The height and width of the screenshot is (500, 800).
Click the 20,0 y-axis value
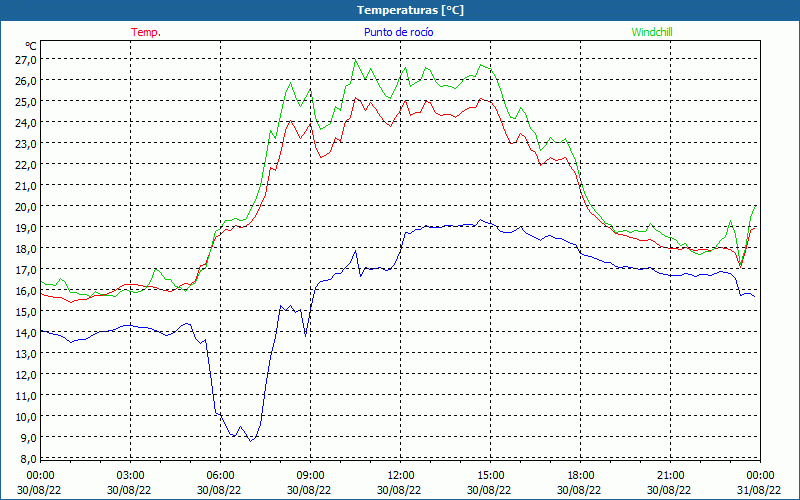point(26,207)
